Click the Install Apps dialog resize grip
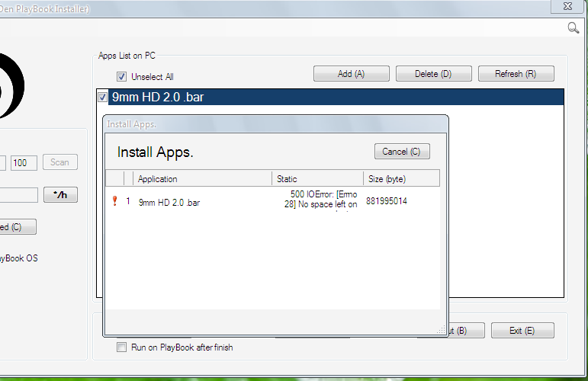The width and height of the screenshot is (588, 381). coord(442,330)
